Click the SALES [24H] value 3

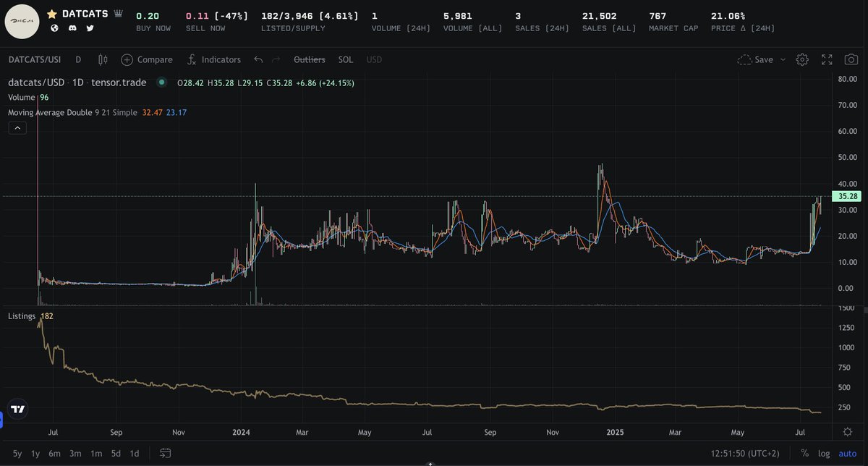tap(518, 15)
